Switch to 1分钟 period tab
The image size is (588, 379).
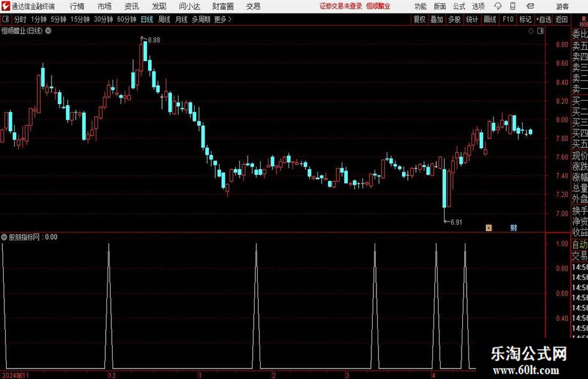[x=39, y=19]
